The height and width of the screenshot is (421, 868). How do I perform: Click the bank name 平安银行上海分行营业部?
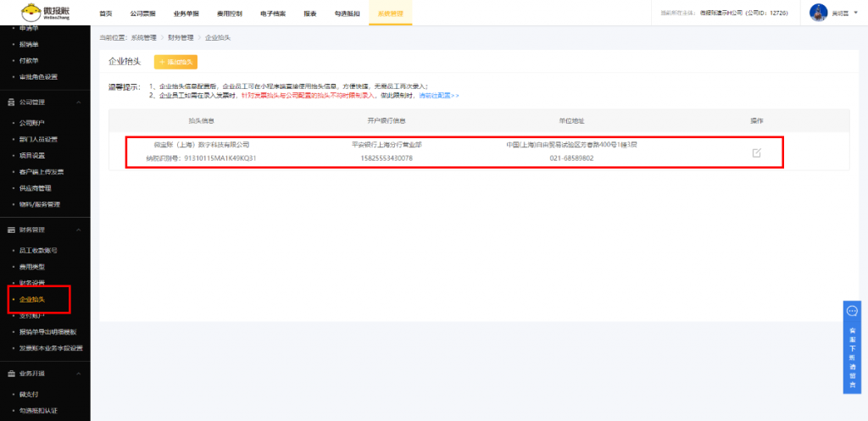pos(387,144)
